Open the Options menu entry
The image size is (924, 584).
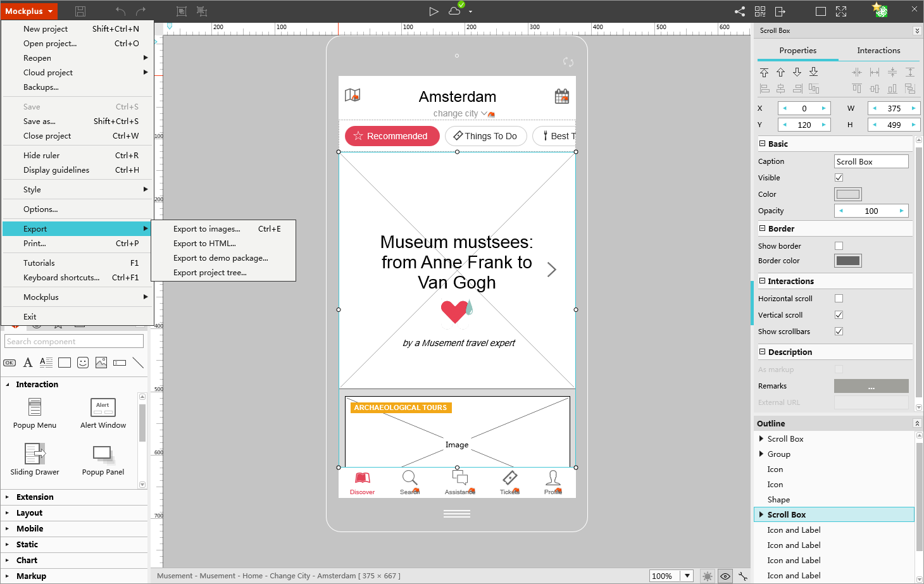point(78,209)
